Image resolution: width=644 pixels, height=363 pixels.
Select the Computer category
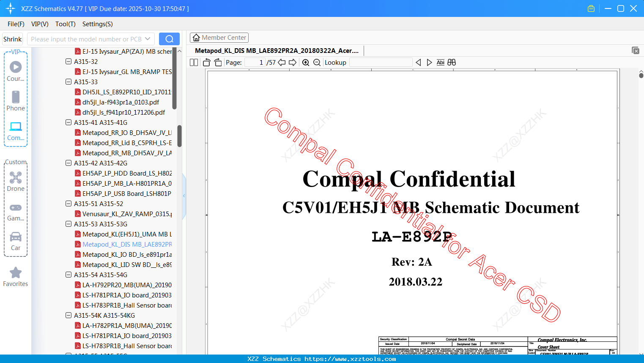pos(16,131)
